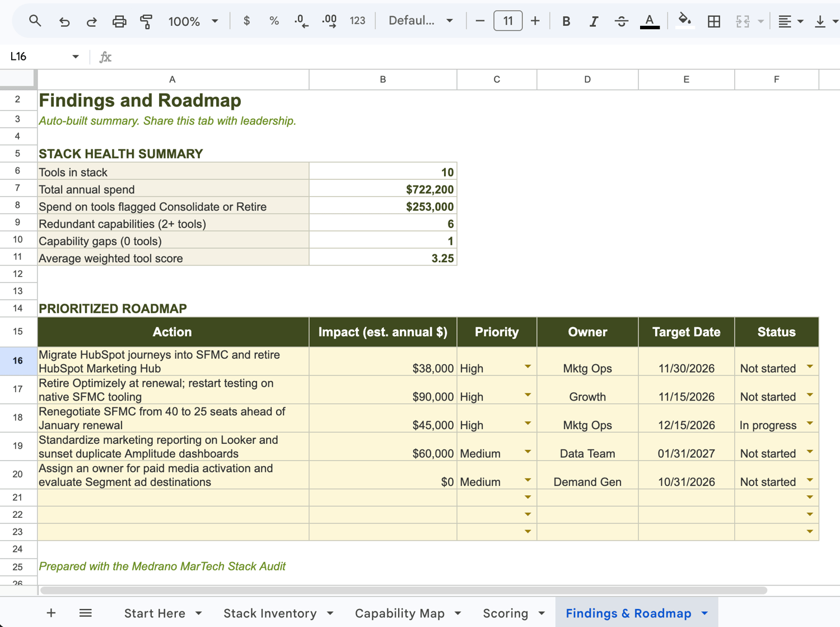The width and height of the screenshot is (840, 627).
Task: Click the Target Date header cell
Action: pos(687,332)
